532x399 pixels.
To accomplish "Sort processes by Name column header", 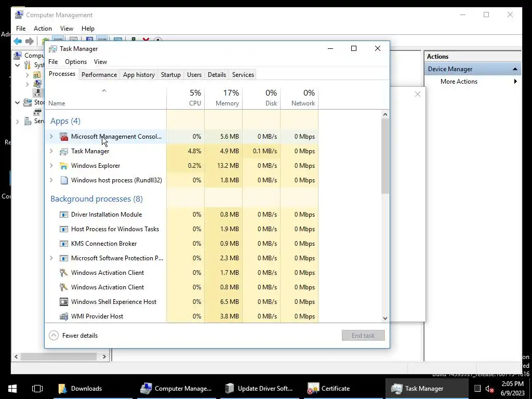I will point(105,98).
